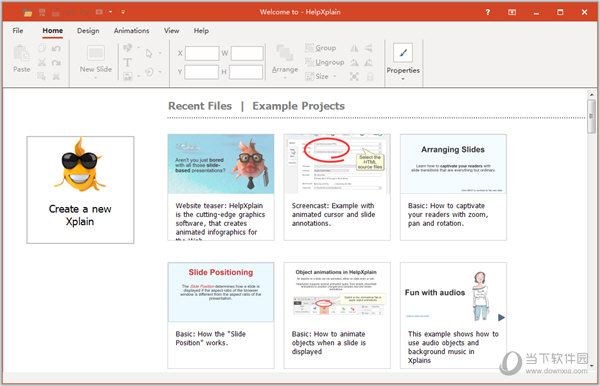Click the flip horizontal triangle icon

tap(354, 48)
